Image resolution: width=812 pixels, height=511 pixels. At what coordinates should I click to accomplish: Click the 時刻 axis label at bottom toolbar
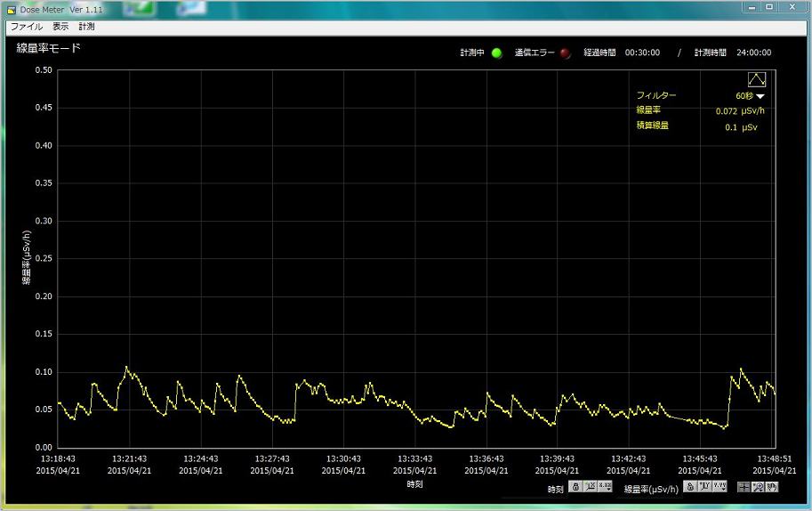[555, 489]
